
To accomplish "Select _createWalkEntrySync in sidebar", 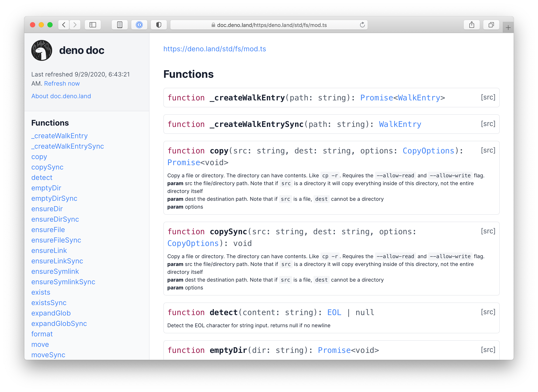I will point(68,146).
